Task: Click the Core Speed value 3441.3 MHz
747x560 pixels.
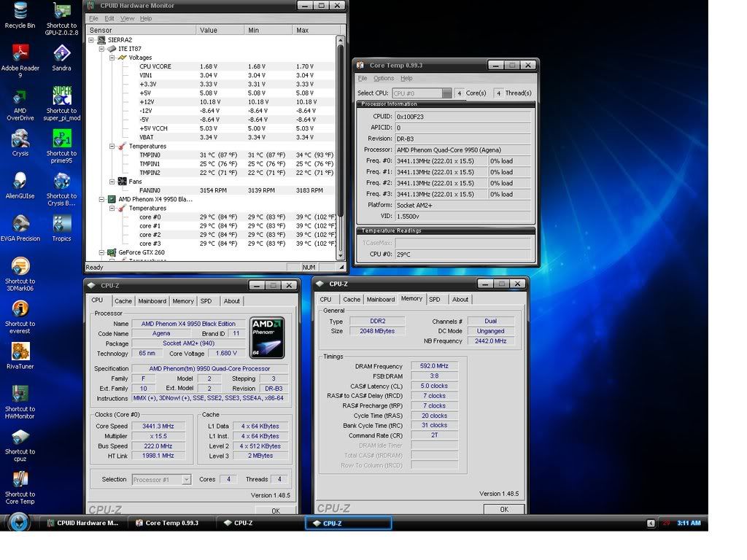Action: [x=158, y=426]
